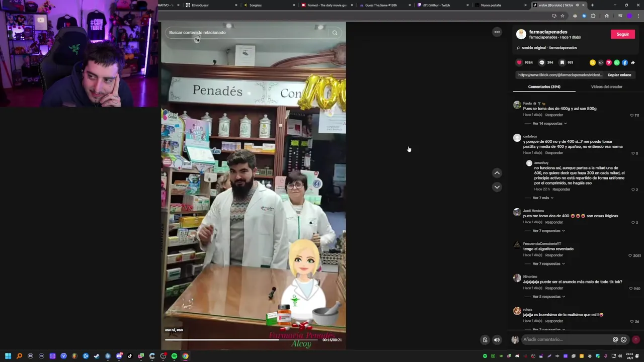
Task: Expand 'Ver 7 respuestas' under Jordi Ventura
Action: (x=548, y=231)
